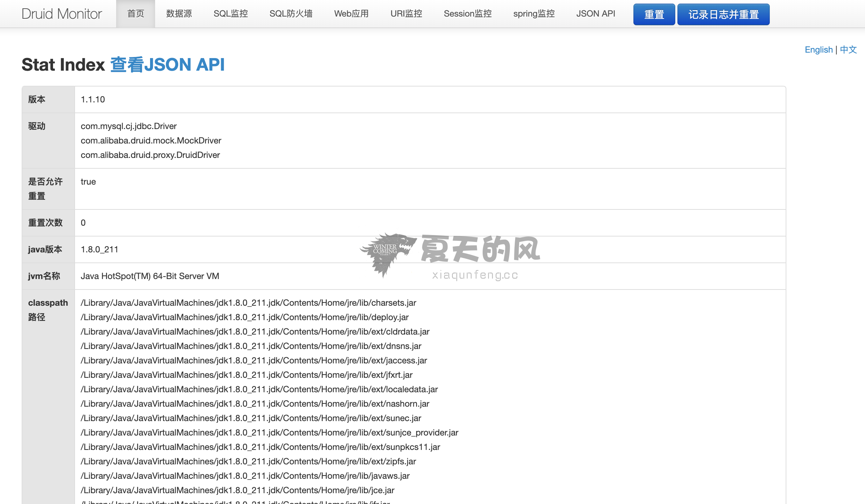Open the 查看JSON API heading link
The height and width of the screenshot is (504, 865).
coord(167,65)
